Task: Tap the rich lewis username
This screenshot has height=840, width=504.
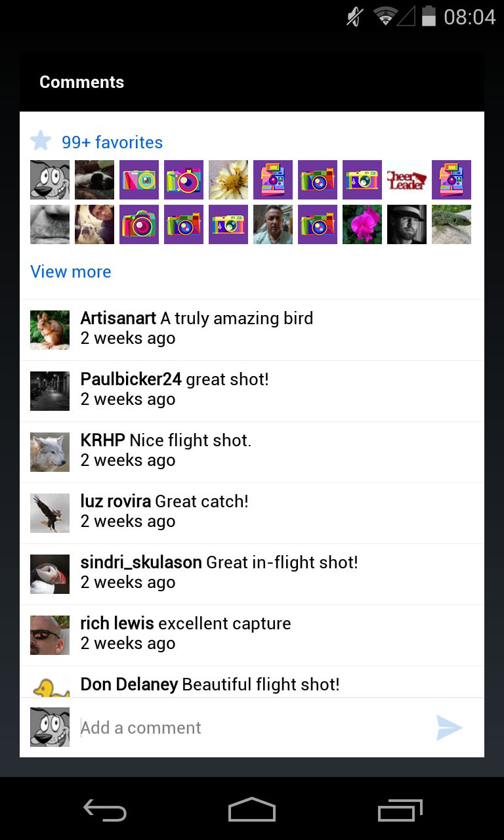Action: click(117, 623)
